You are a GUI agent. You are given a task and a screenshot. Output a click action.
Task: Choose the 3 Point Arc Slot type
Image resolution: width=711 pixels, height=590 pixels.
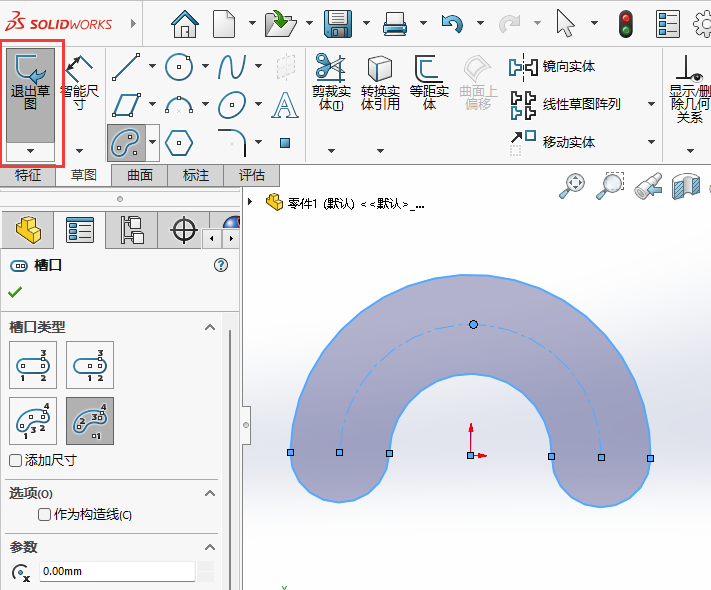pyautogui.click(x=33, y=421)
